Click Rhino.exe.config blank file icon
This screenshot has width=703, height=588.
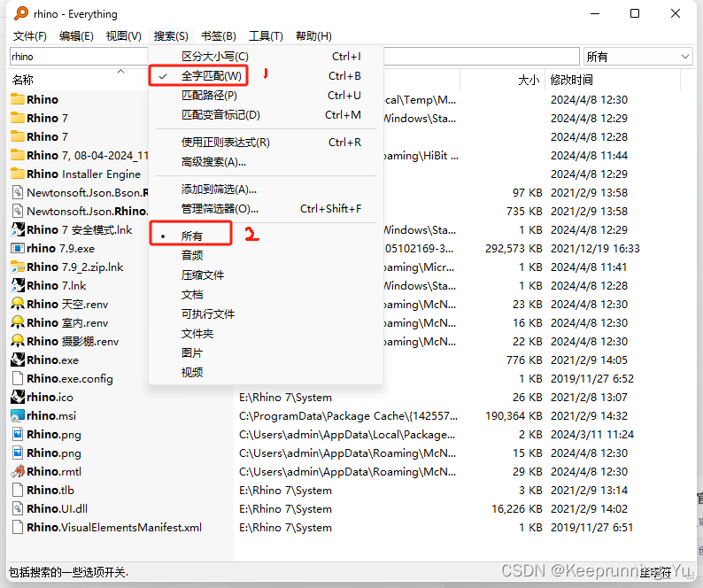18,378
